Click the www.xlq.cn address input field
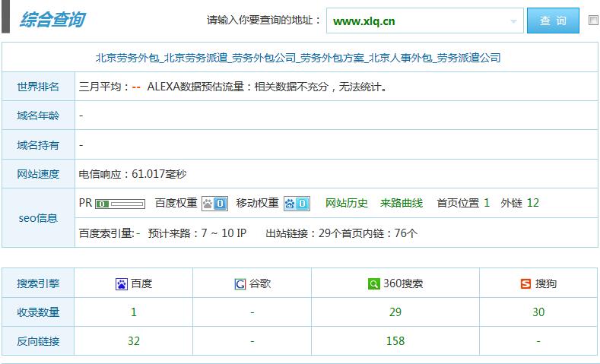 coord(417,21)
